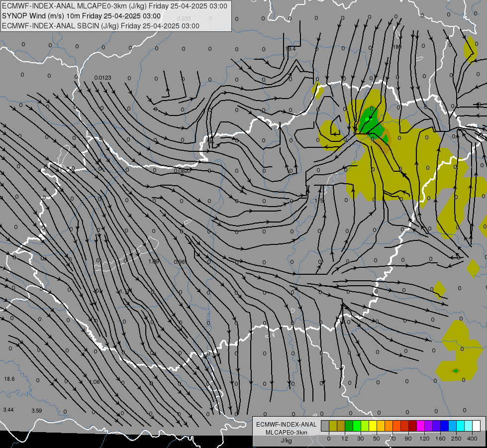Click the map value 0.0620

pyautogui.click(x=183, y=171)
